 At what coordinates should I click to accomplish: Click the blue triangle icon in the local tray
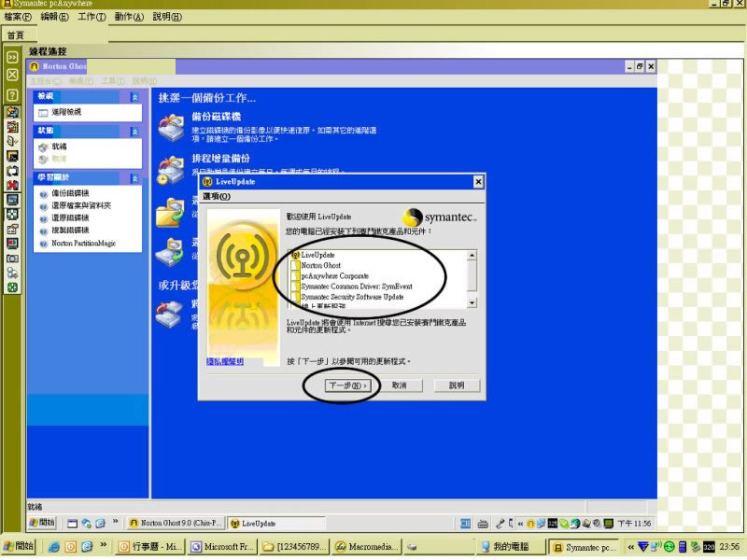[x=643, y=547]
